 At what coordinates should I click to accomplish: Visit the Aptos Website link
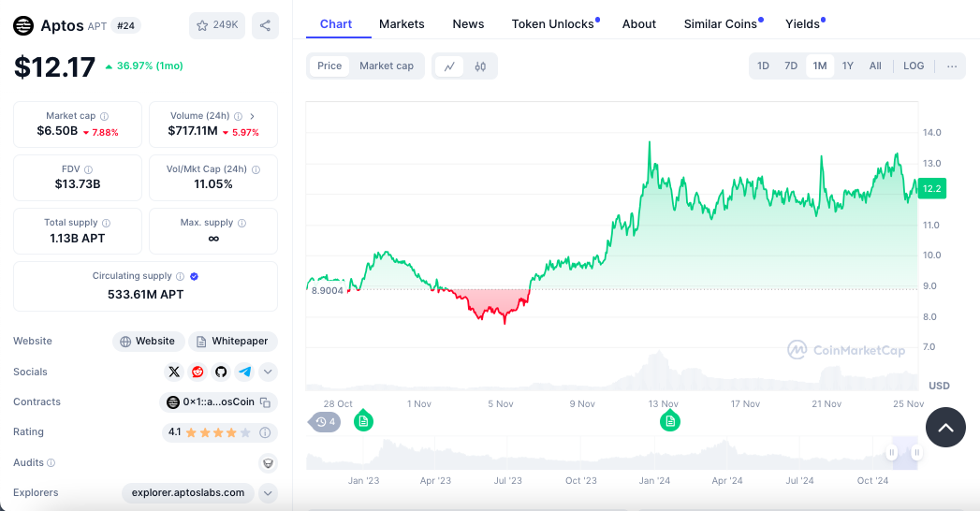click(x=148, y=341)
